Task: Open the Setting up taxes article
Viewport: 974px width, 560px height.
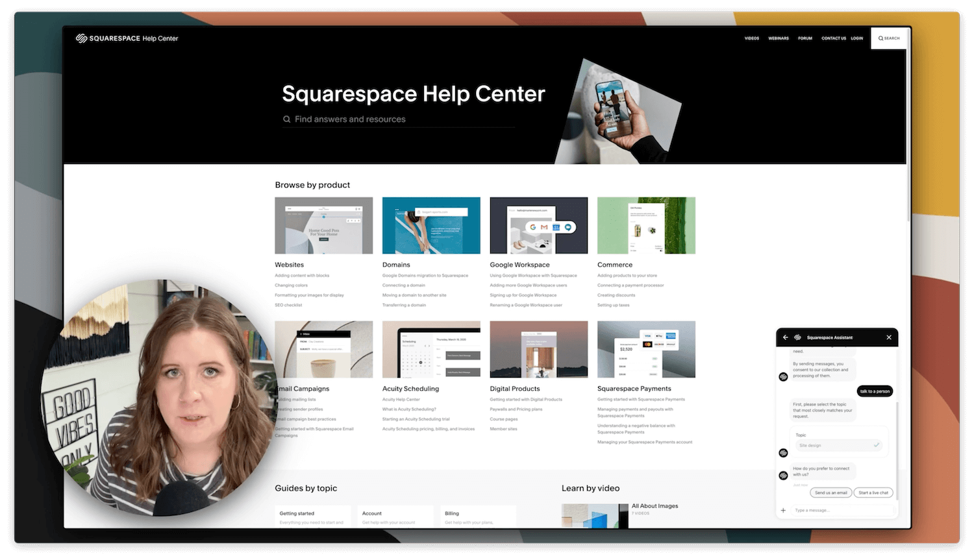Action: [614, 305]
